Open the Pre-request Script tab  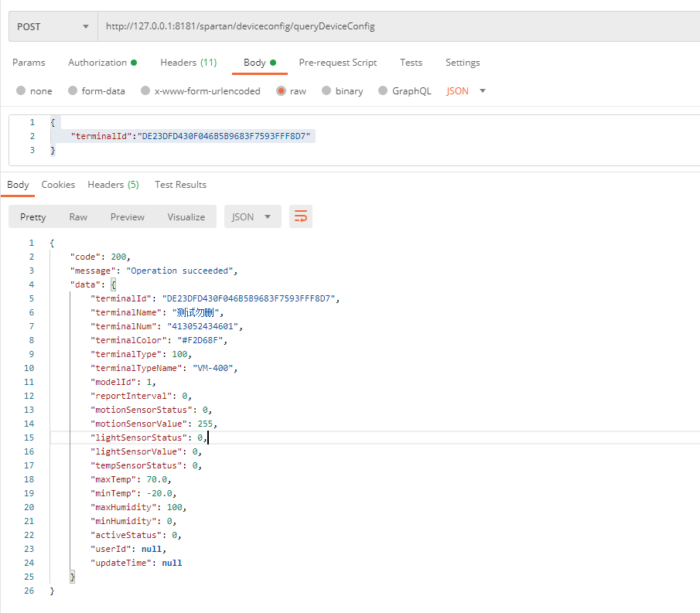click(x=338, y=63)
